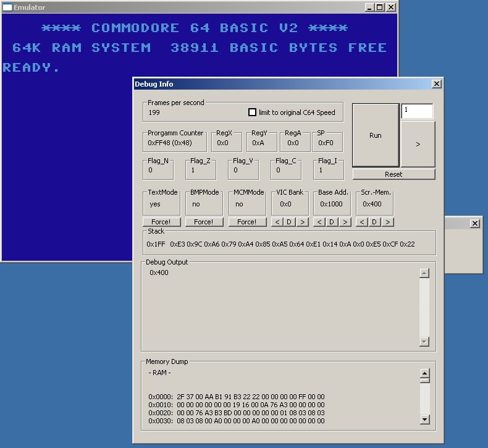Maximize the Emulator window

(x=380, y=7)
